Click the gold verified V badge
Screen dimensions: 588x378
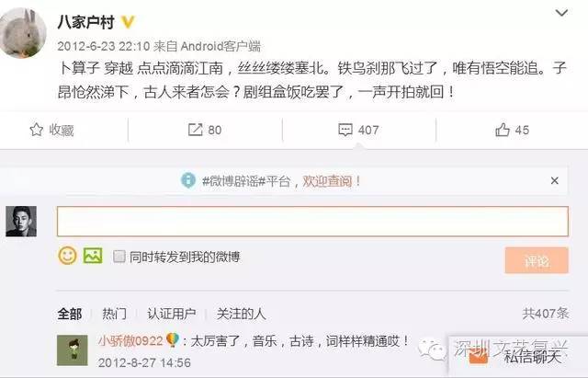(128, 22)
